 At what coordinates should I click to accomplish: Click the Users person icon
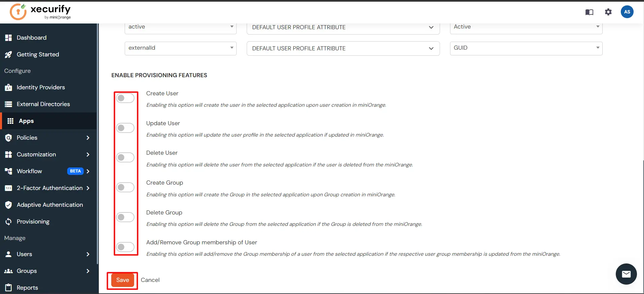(8, 254)
